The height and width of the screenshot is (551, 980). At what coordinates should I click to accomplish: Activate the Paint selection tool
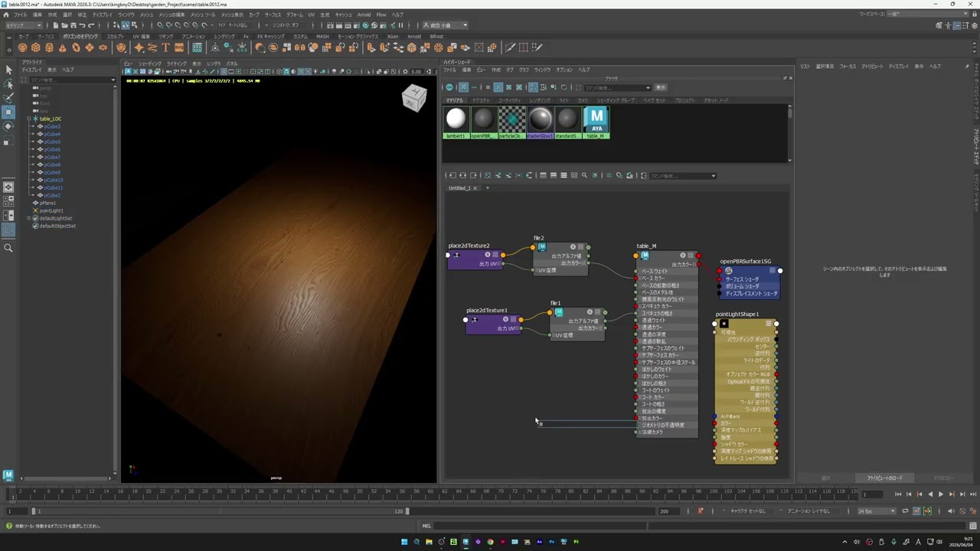tap(8, 98)
